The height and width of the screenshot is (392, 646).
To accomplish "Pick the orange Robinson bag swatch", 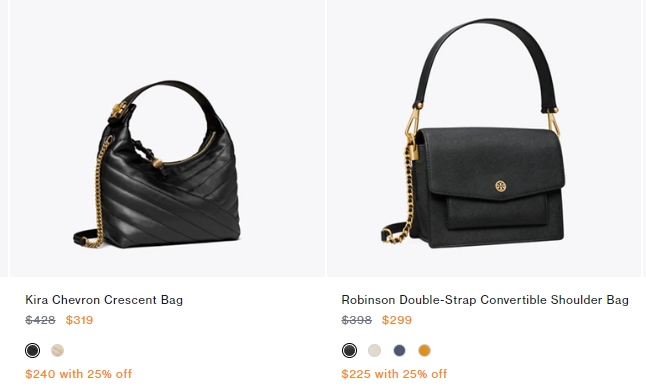I will click(x=424, y=350).
